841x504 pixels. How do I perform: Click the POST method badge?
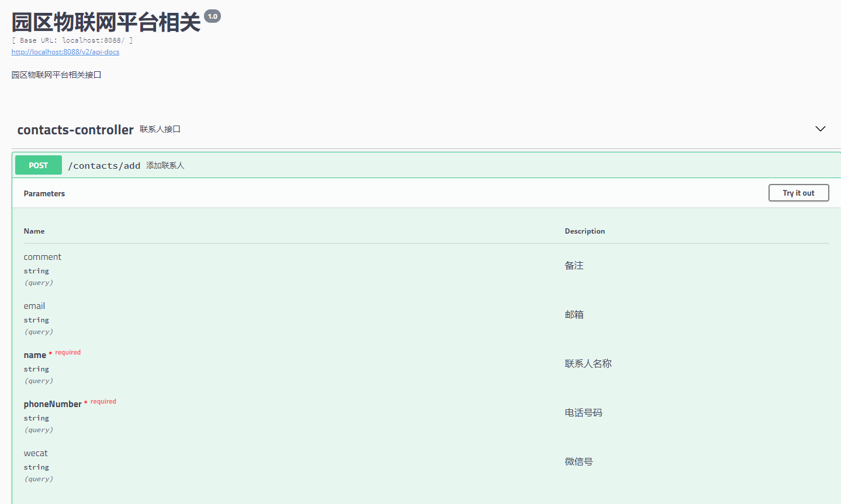pos(38,165)
